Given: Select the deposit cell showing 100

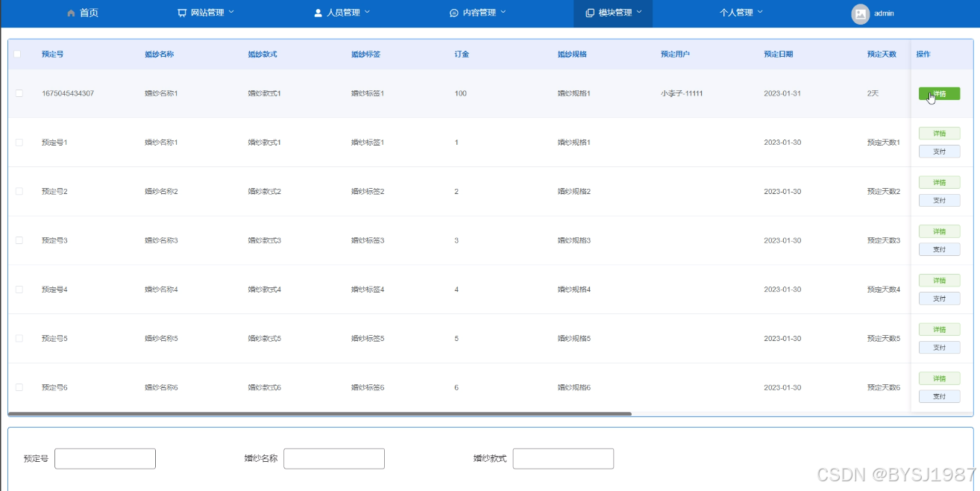Looking at the screenshot, I should [x=460, y=93].
